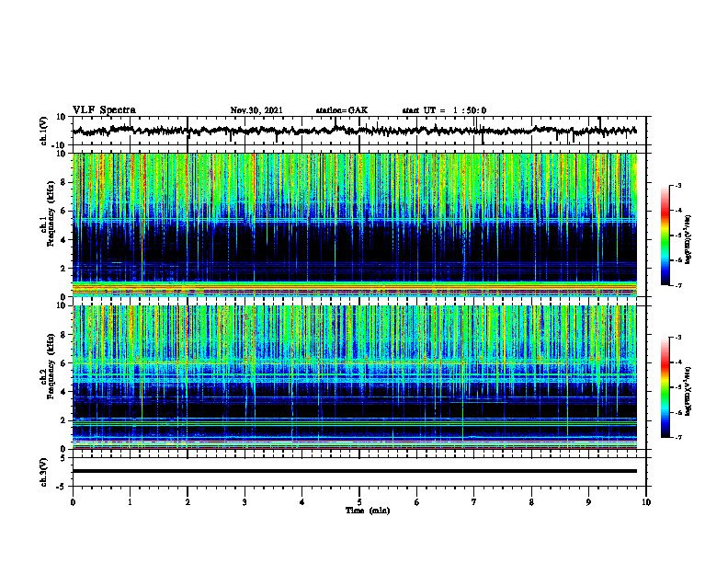The height and width of the screenshot is (563, 728).
Task: Click the ch.1 color bar 'log(PSD)' units label
Action: coord(688,240)
